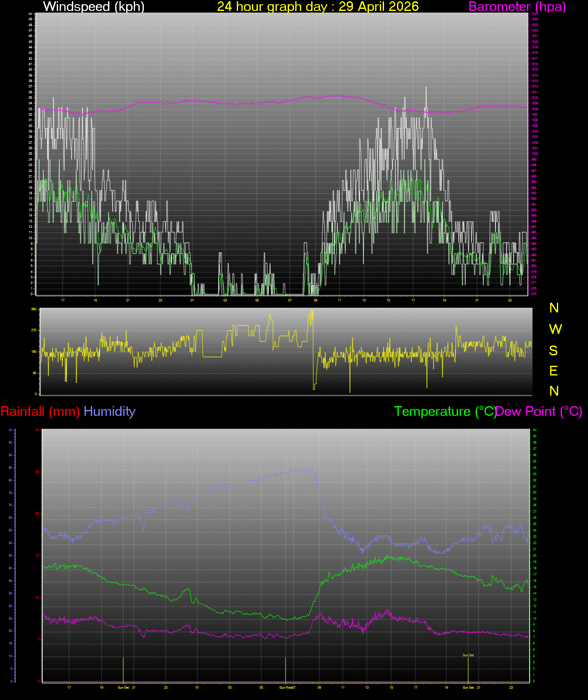Image resolution: width=588 pixels, height=700 pixels.
Task: Click the "N" compass letter below E
Action: [x=554, y=391]
